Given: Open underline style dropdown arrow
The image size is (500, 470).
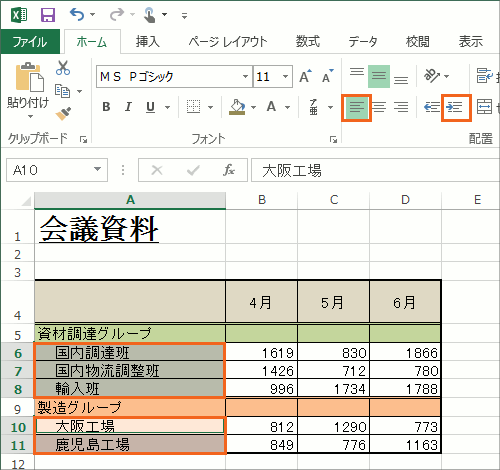Looking at the screenshot, I should [167, 107].
